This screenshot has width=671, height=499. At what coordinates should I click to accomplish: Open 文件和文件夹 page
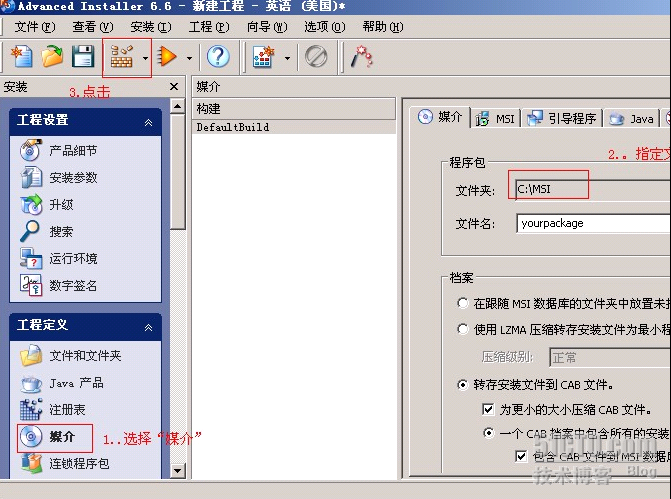(x=71, y=356)
